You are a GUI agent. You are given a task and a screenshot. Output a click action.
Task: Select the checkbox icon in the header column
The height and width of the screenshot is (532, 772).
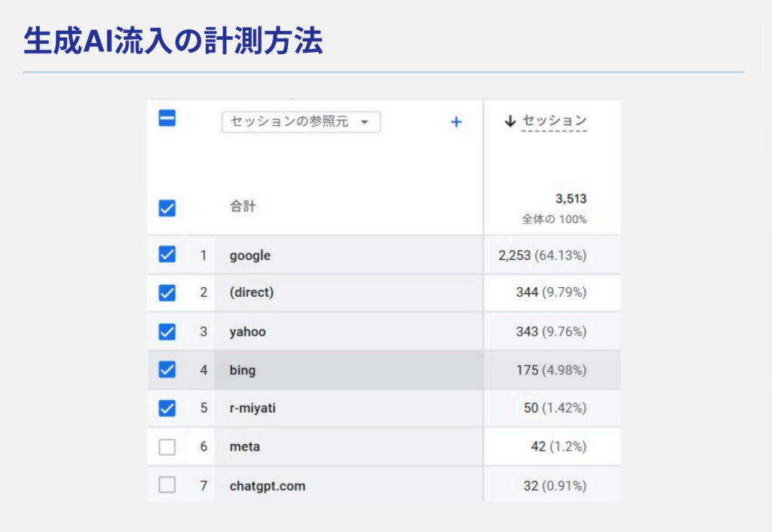(x=167, y=206)
